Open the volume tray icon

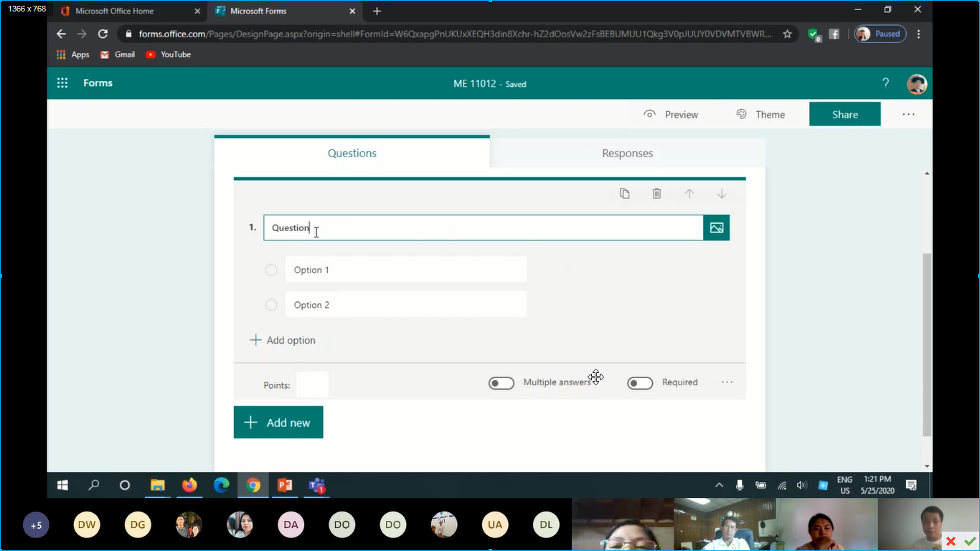pyautogui.click(x=801, y=485)
